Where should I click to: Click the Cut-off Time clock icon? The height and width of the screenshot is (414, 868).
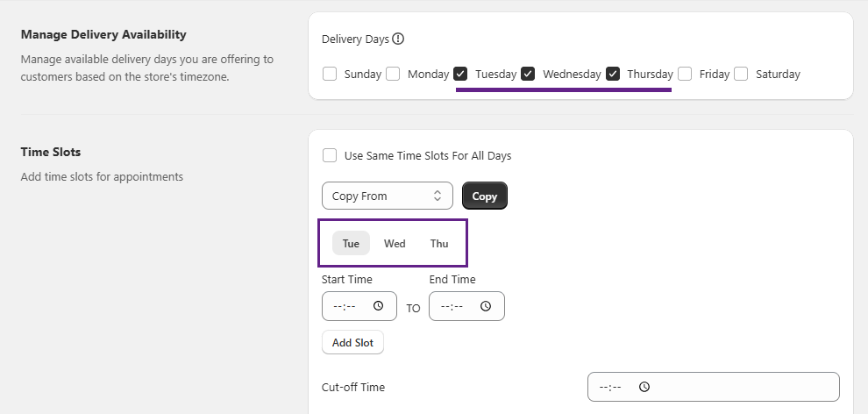click(644, 387)
